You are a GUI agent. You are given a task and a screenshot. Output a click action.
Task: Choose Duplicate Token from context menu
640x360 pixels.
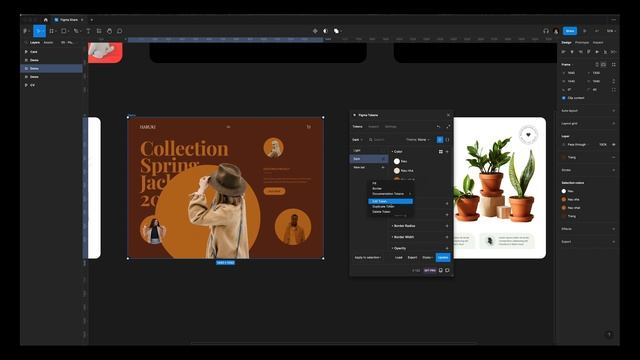(x=383, y=207)
